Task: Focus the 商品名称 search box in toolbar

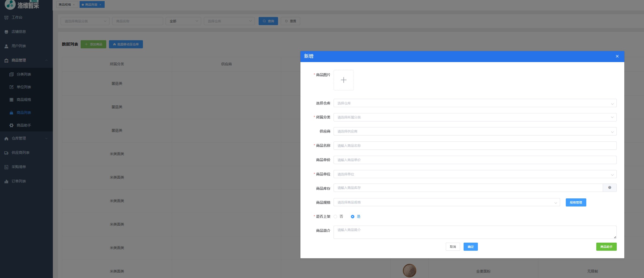Action: tap(138, 21)
